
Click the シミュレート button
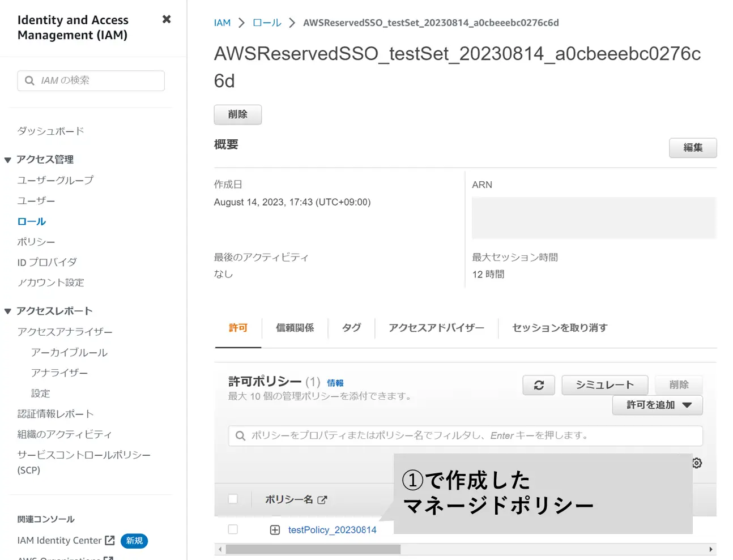pyautogui.click(x=605, y=385)
